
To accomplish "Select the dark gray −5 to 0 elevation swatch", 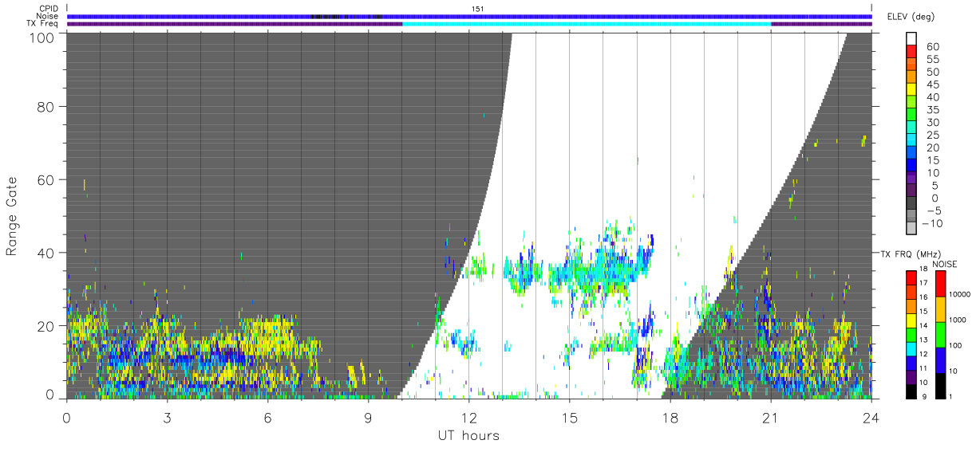I will [912, 204].
